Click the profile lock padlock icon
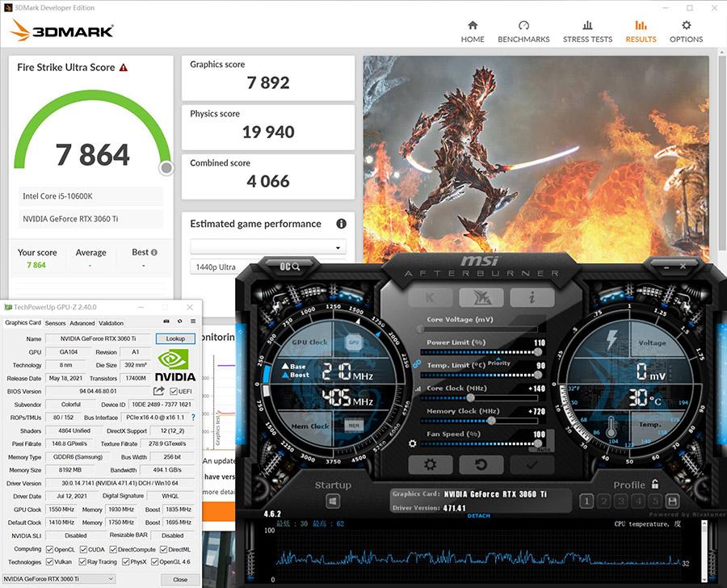Image resolution: width=727 pixels, height=588 pixels. click(x=655, y=485)
